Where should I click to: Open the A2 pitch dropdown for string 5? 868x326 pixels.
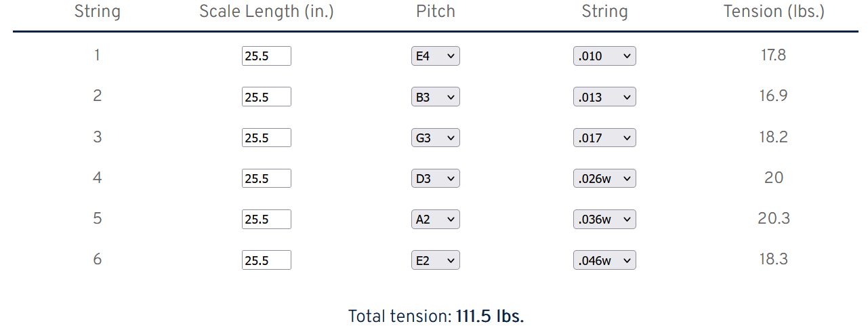point(436,219)
